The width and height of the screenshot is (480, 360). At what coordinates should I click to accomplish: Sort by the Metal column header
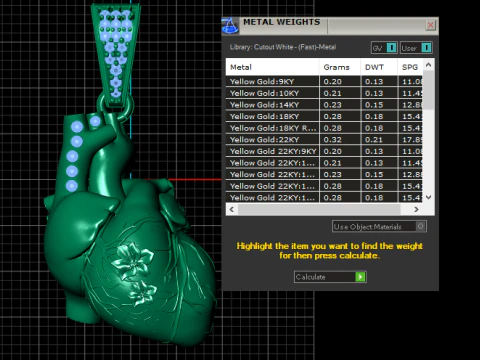coord(272,67)
